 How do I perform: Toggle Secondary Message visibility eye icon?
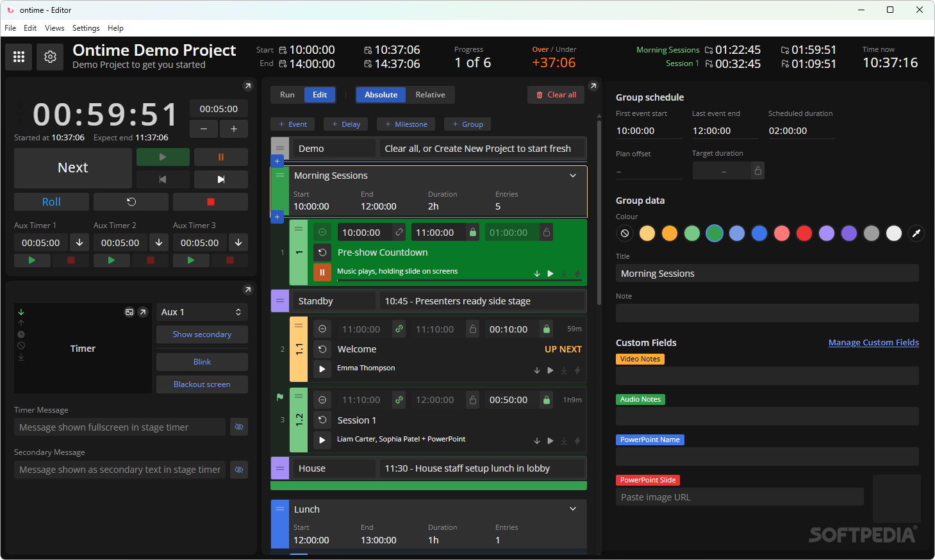(x=239, y=470)
